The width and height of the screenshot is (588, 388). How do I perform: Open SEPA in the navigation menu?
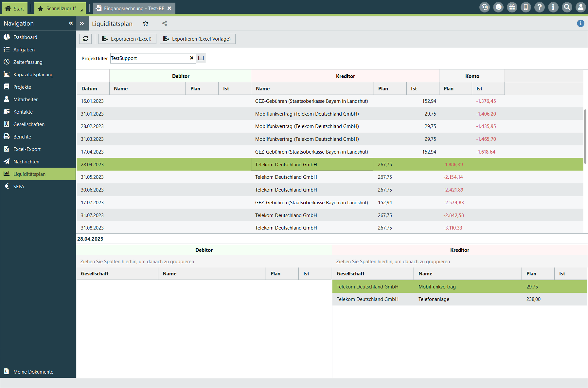(x=19, y=187)
